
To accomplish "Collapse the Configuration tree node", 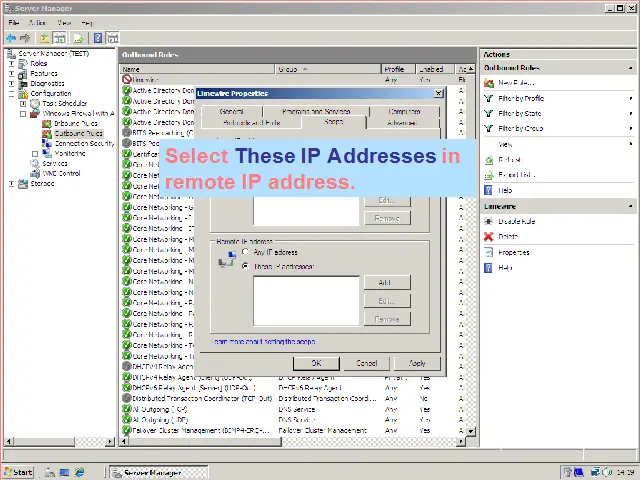I will tap(11, 94).
